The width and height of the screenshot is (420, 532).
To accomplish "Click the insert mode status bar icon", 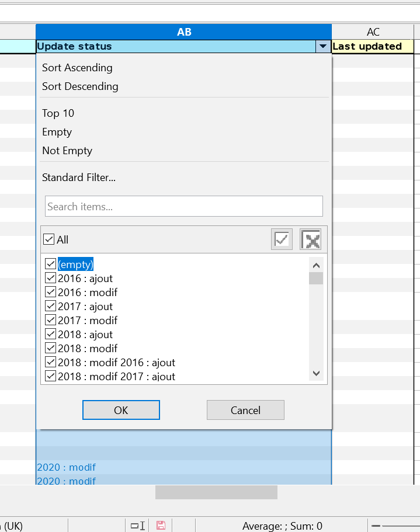I will pos(138,526).
